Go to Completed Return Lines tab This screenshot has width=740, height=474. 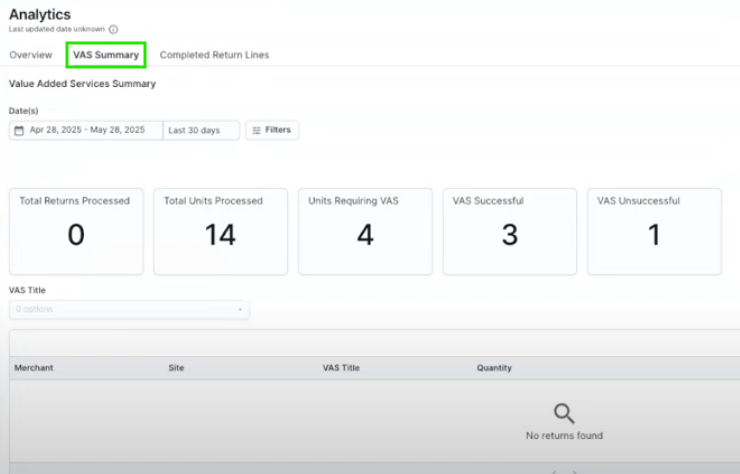214,55
